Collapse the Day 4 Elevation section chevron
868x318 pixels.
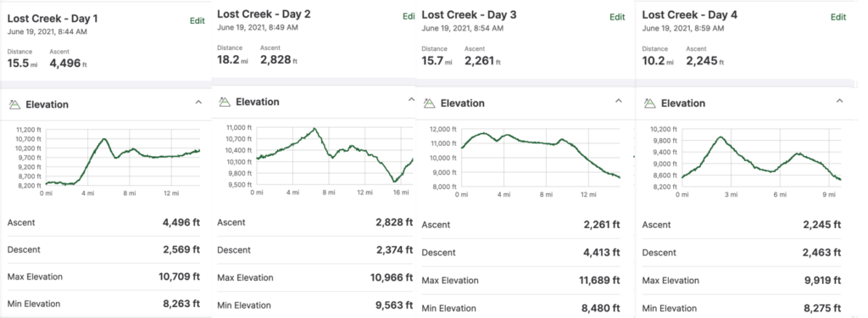[x=839, y=102]
